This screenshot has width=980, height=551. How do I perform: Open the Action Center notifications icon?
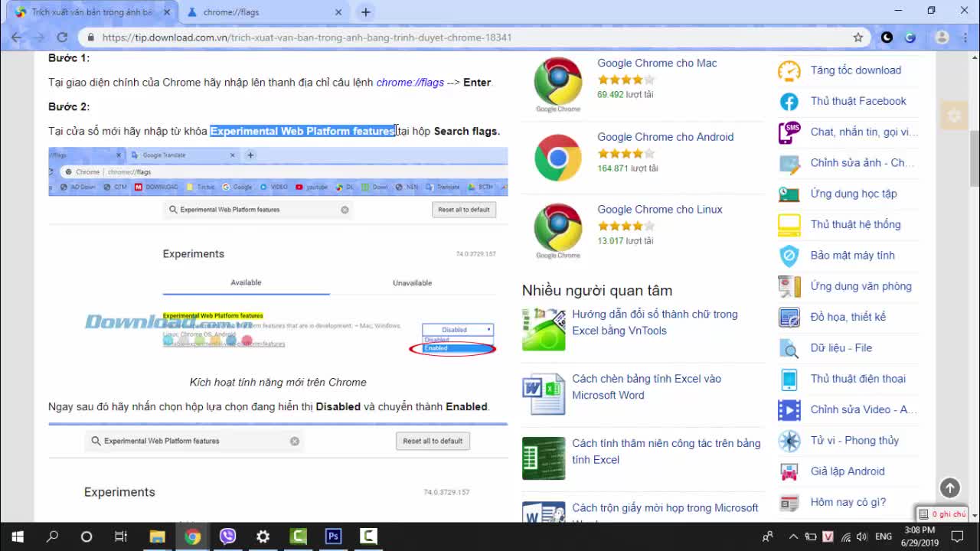[957, 536]
